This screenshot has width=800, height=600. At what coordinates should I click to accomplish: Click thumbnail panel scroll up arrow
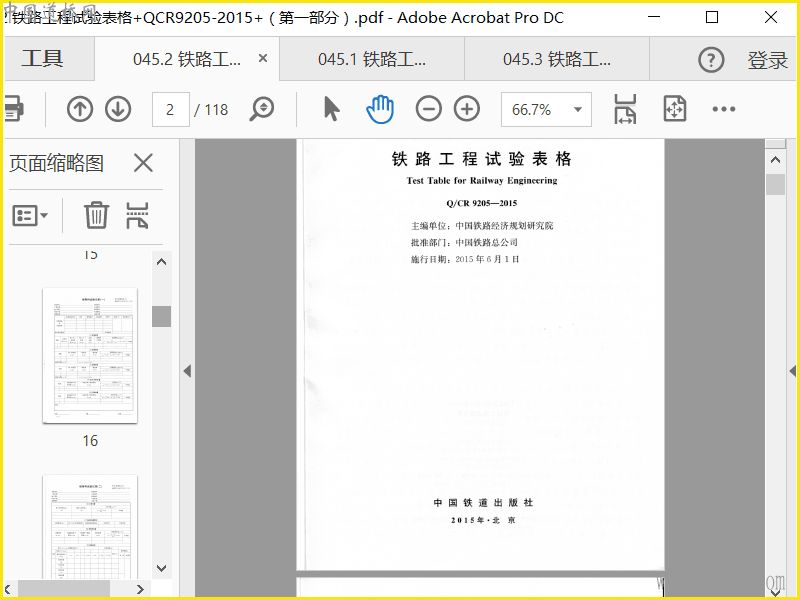click(162, 262)
